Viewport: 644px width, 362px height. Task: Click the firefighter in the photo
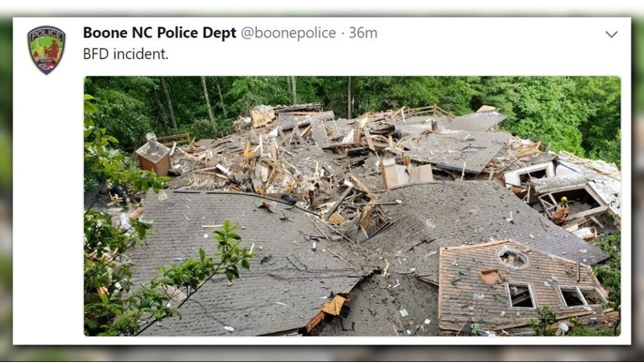click(x=560, y=210)
